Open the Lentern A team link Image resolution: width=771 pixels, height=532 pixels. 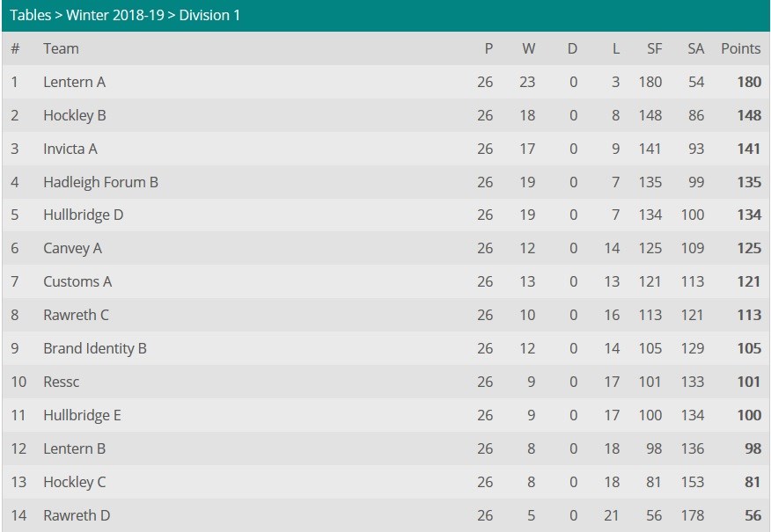point(74,82)
